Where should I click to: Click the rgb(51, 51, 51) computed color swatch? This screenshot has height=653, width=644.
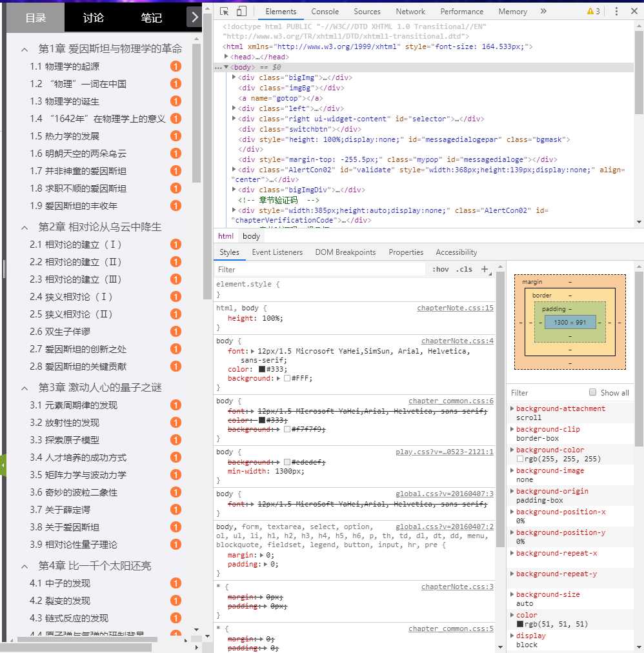click(x=520, y=623)
